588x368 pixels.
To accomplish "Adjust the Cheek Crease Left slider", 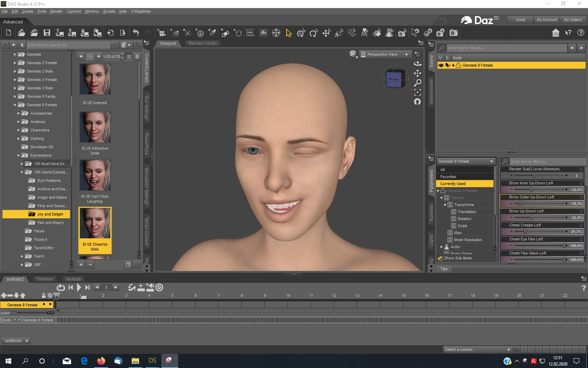I will click(x=525, y=232).
